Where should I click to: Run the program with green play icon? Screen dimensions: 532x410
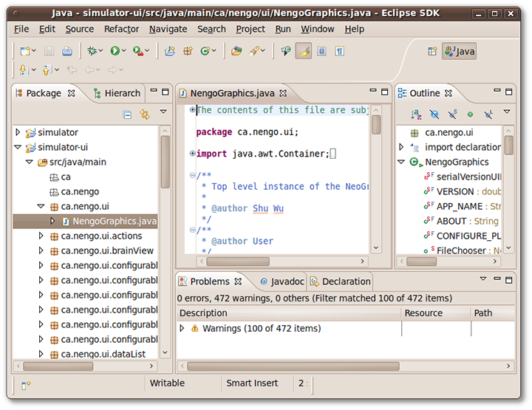pyautogui.click(x=115, y=51)
